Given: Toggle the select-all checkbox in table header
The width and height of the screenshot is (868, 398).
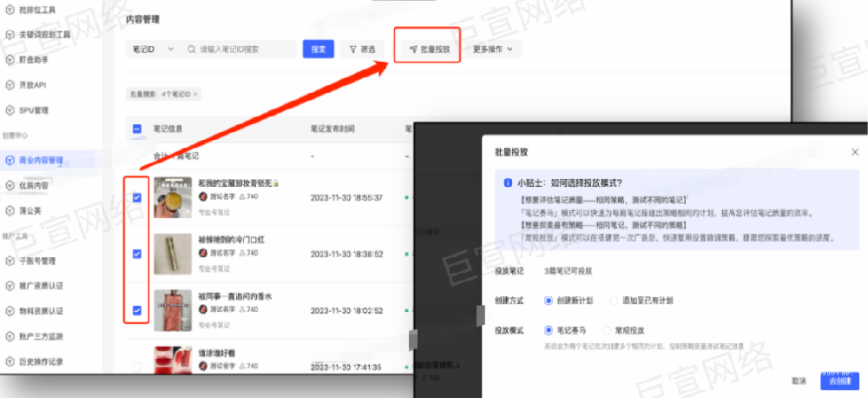Looking at the screenshot, I should click(x=137, y=129).
